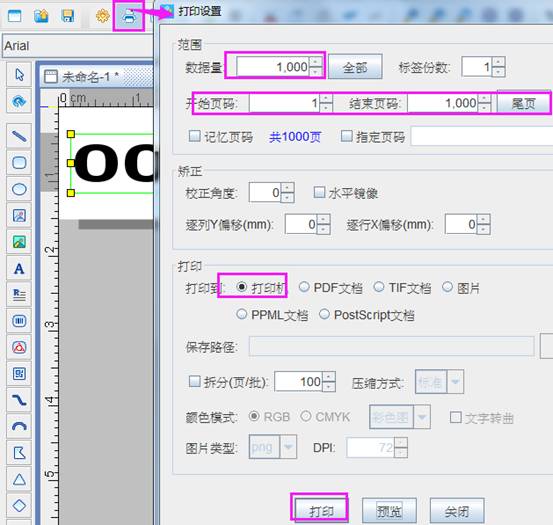Increase 校正角度 stepper value

(288, 188)
